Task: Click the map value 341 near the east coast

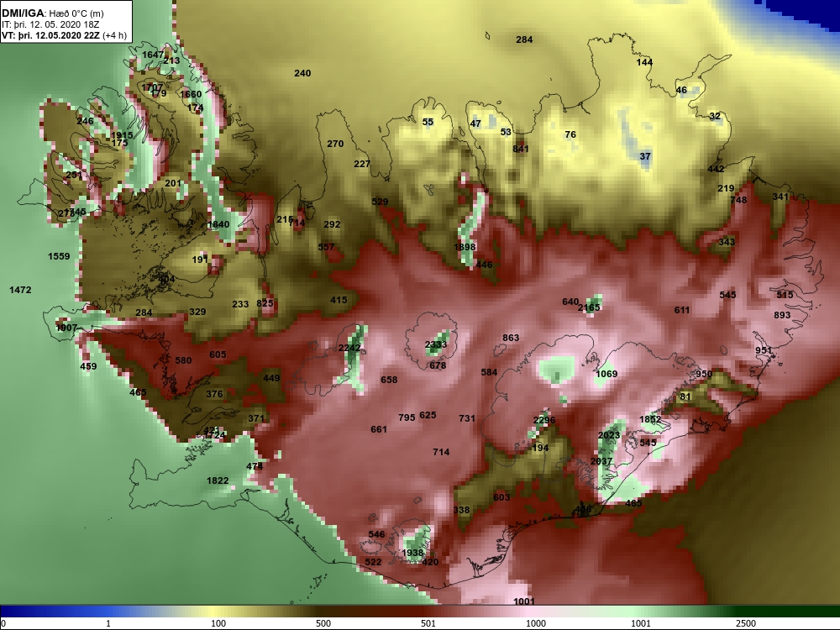Action: 780,197
